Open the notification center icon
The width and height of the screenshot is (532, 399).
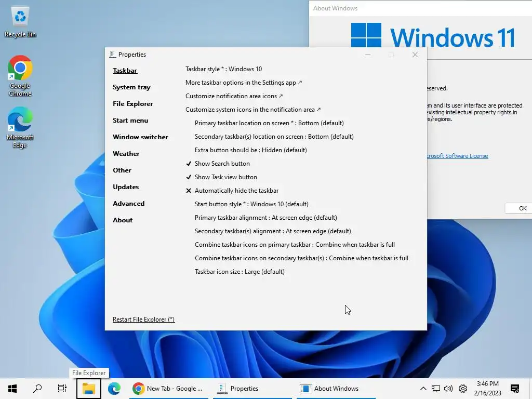(x=515, y=389)
